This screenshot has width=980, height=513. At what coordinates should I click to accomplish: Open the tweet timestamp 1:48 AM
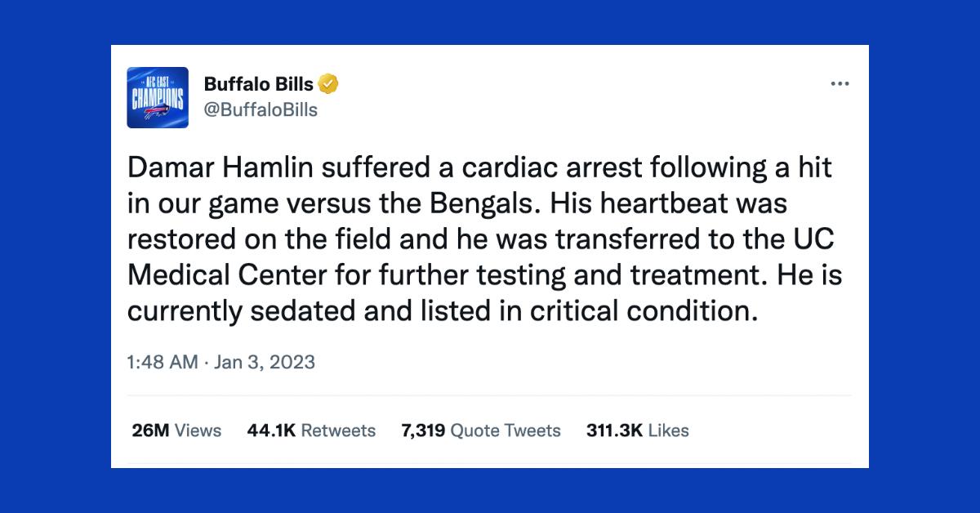(161, 362)
